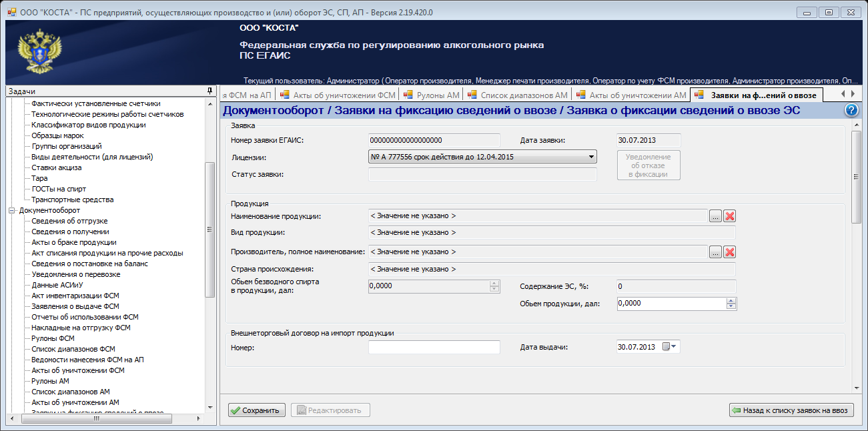Click the application icon in the title bar

click(11, 11)
